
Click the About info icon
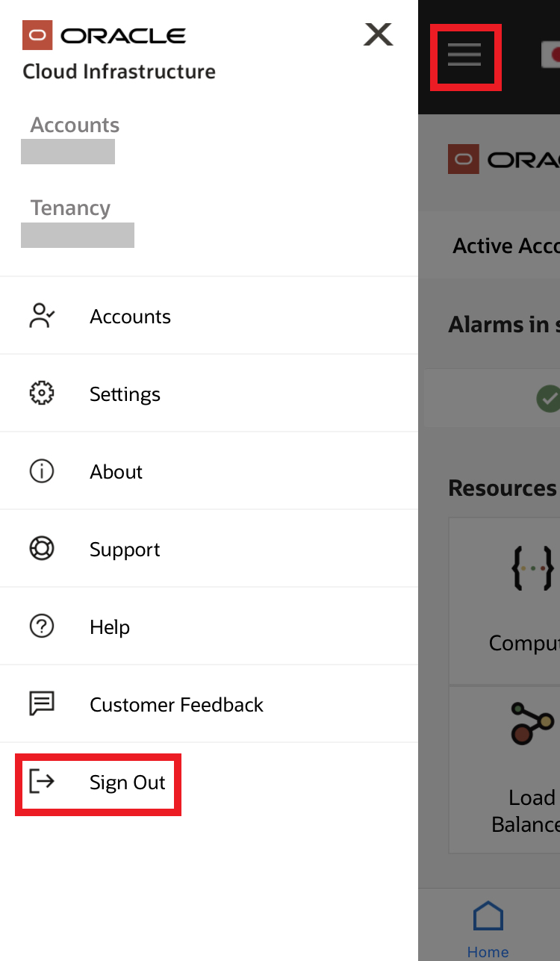click(x=41, y=471)
